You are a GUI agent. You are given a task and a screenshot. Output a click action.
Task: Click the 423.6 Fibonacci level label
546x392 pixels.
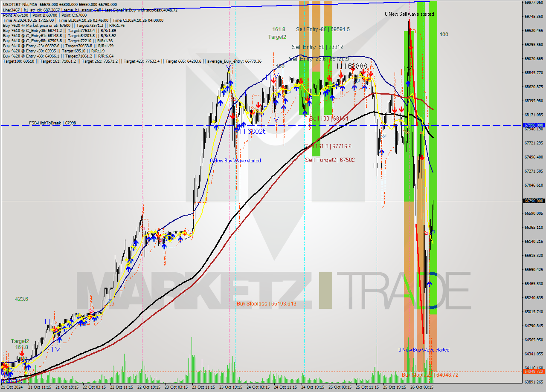point(21,299)
